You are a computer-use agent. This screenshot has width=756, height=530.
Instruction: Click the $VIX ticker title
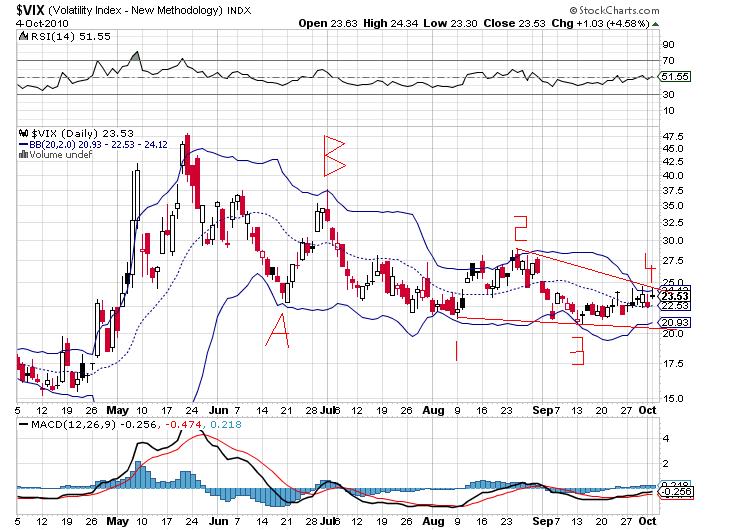point(30,10)
